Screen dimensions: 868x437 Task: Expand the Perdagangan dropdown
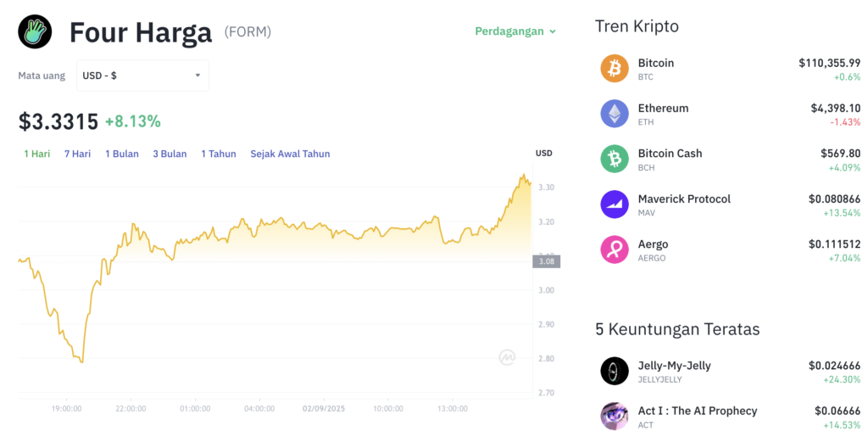[515, 31]
